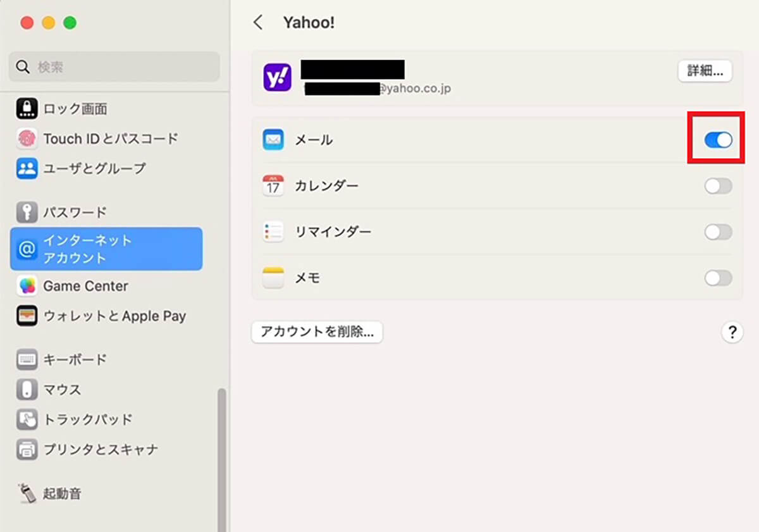Click the Yahoo! page title
759x532 pixels.
coord(309,23)
